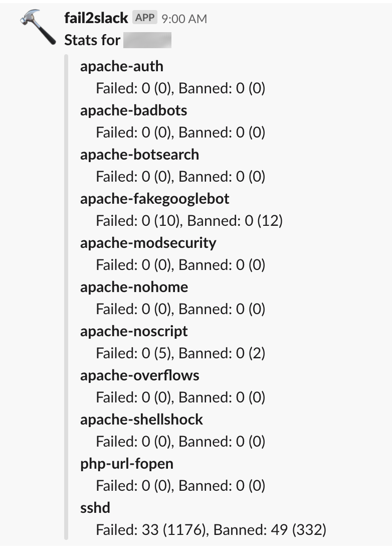
Task: Select the apache-badbots jail heading
Action: (x=134, y=110)
